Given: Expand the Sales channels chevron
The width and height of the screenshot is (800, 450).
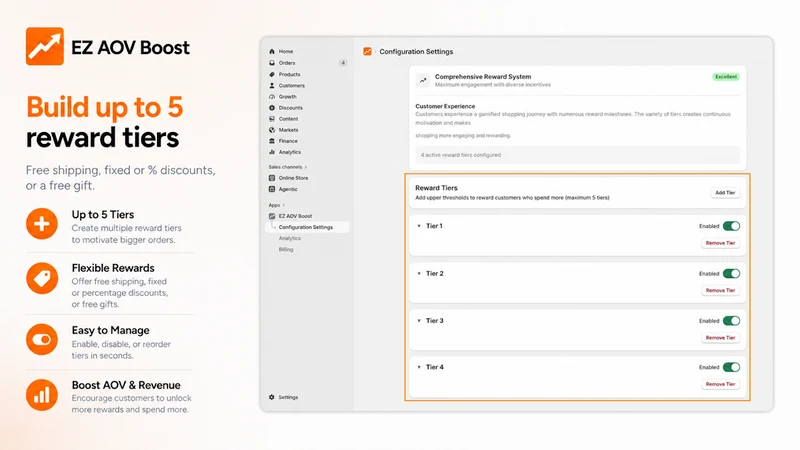Looking at the screenshot, I should (x=306, y=167).
